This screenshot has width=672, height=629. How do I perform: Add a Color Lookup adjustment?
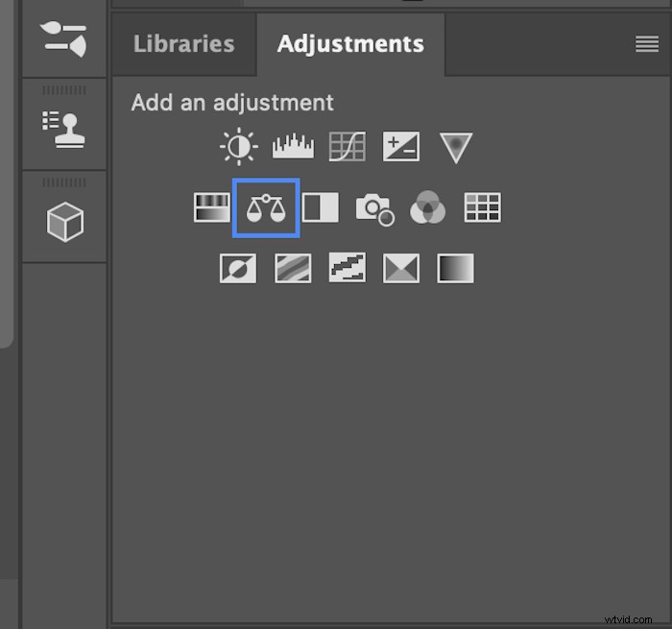[483, 207]
